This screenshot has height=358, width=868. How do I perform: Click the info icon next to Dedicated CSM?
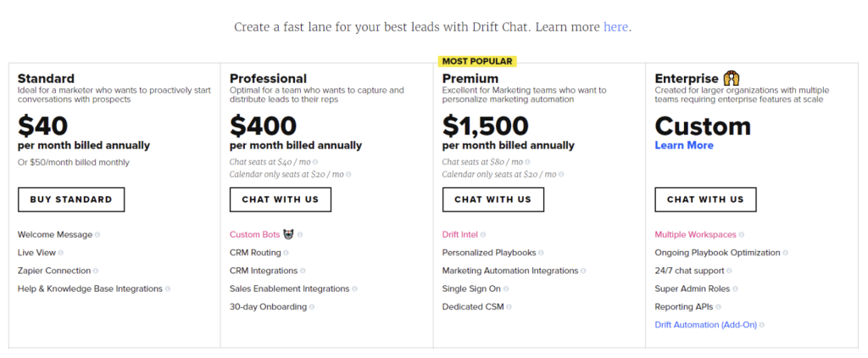(x=509, y=307)
